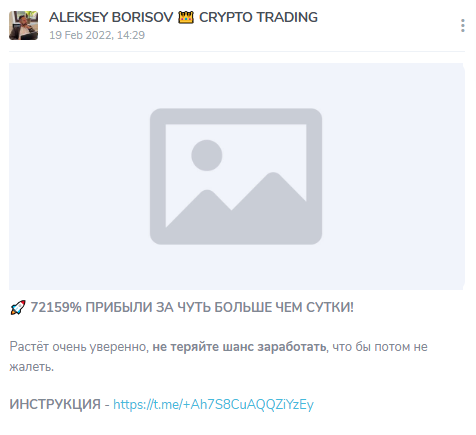Image resolution: width=476 pixels, height=435 pixels.
Task: Open the t.me/+Ah7S8CuAQQZiYzEy link
Action: pos(213,404)
